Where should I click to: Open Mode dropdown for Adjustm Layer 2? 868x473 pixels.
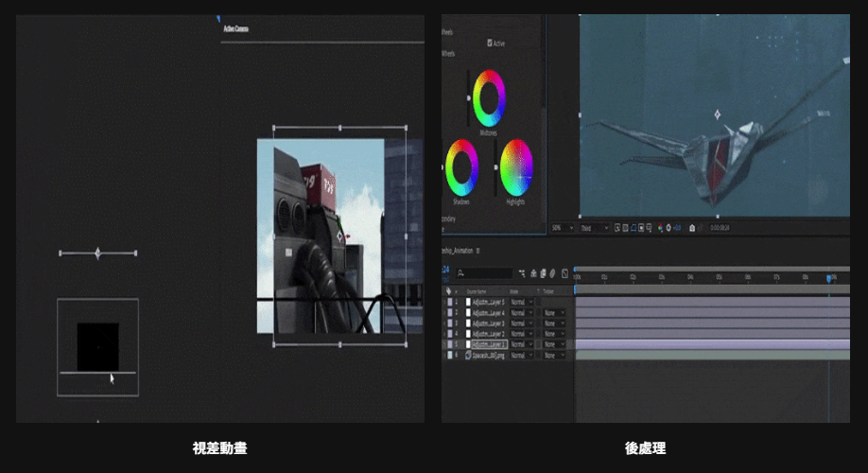[x=522, y=333]
